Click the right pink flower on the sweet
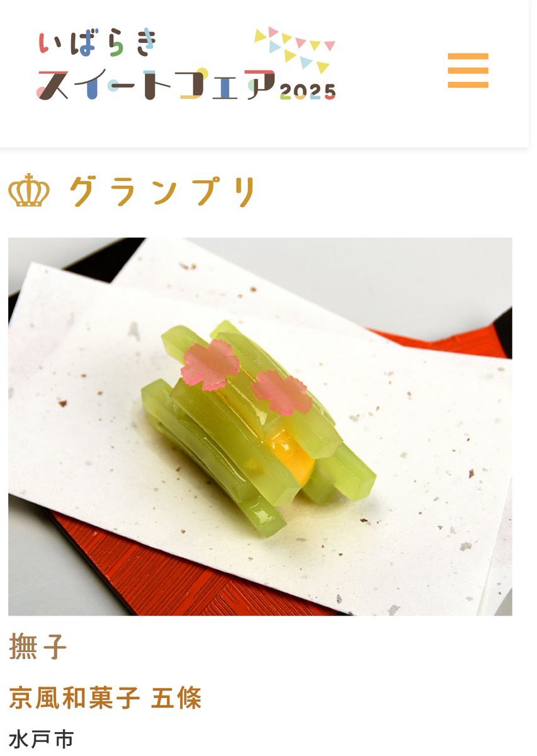Viewport: 537px width, 756px height. coord(282,392)
